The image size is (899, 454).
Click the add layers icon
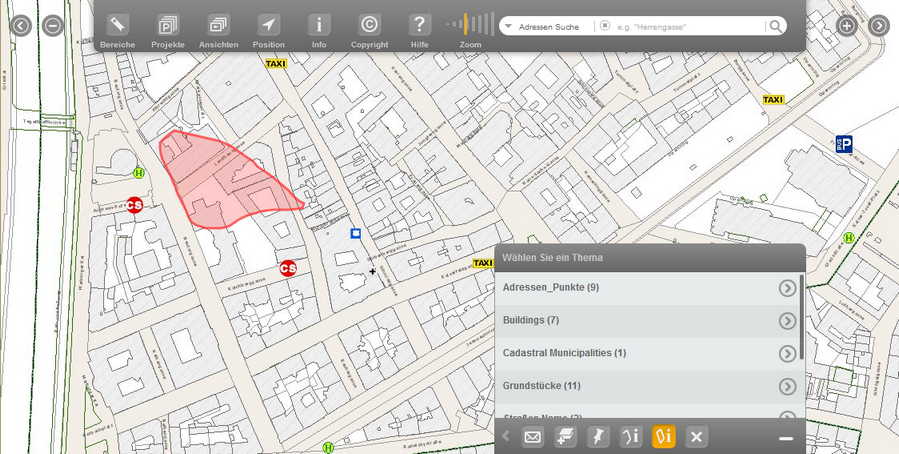pyautogui.click(x=565, y=437)
